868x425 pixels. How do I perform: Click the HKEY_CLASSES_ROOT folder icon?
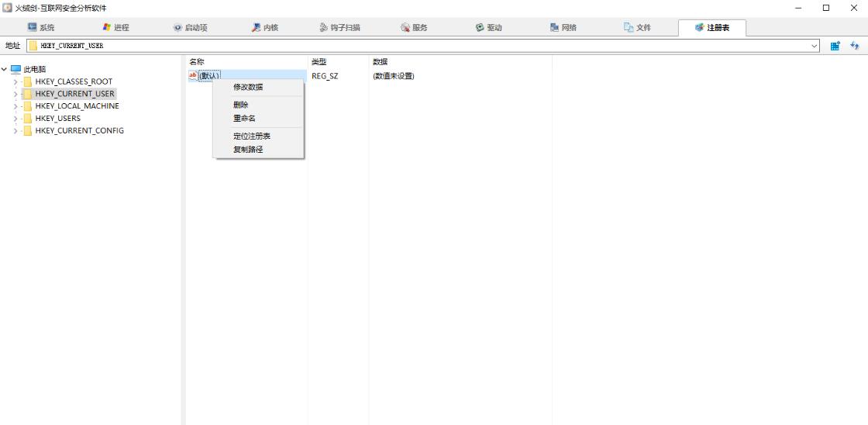point(28,81)
